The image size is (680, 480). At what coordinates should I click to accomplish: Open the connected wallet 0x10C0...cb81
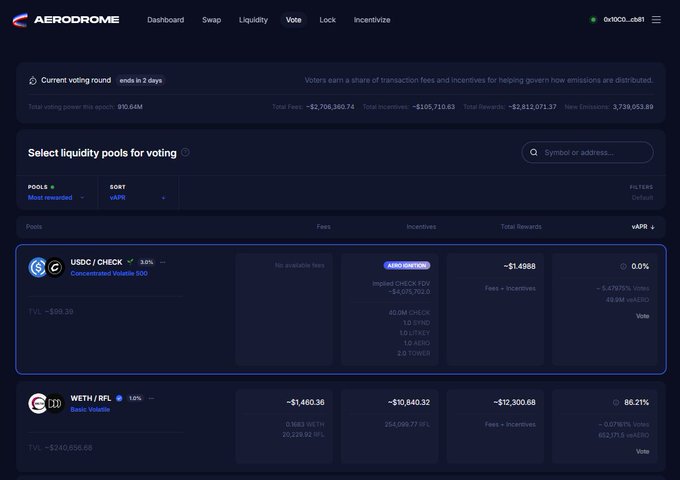click(x=618, y=19)
